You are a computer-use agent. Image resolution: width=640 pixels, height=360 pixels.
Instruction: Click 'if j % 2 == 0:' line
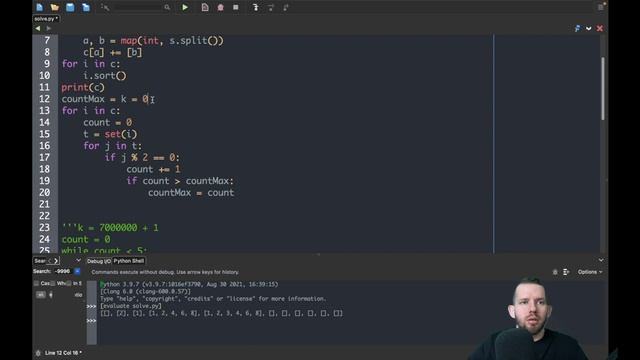[142, 158]
